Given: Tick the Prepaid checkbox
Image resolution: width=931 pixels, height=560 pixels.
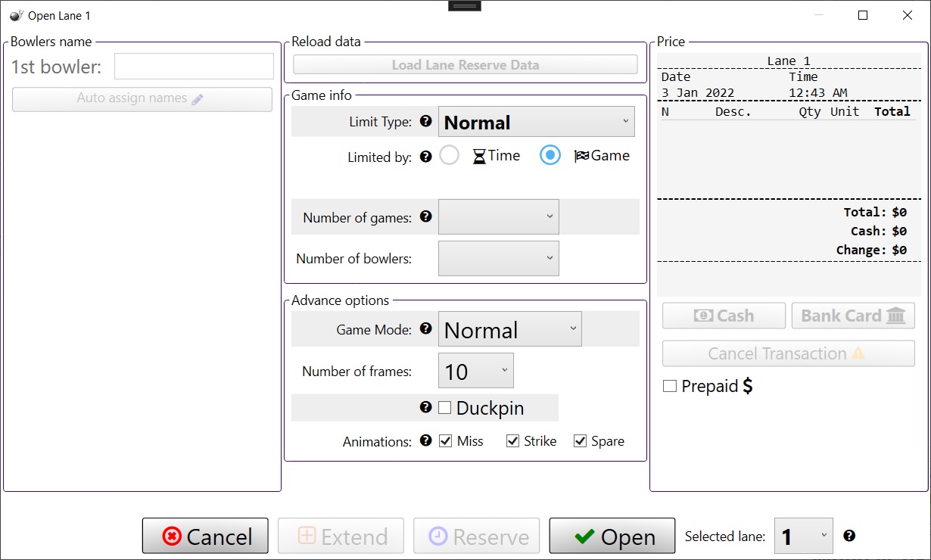Looking at the screenshot, I should (x=669, y=386).
